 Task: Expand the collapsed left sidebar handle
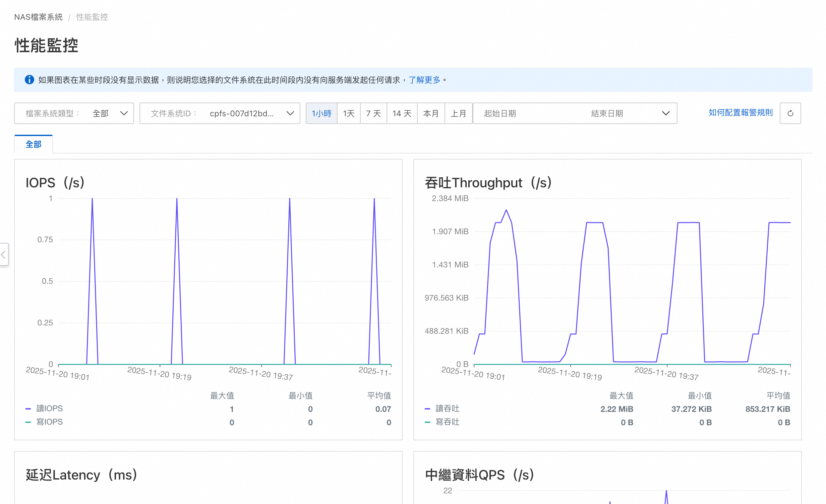4,255
